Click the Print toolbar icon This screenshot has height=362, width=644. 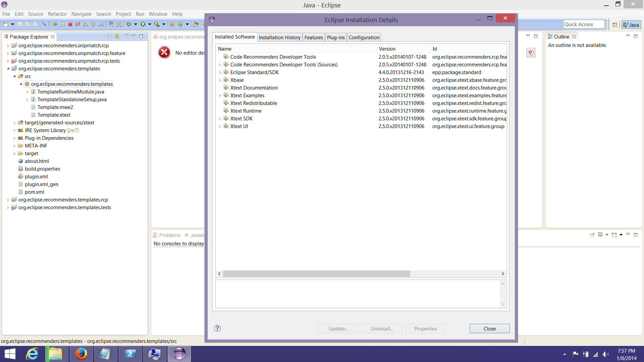pos(35,24)
